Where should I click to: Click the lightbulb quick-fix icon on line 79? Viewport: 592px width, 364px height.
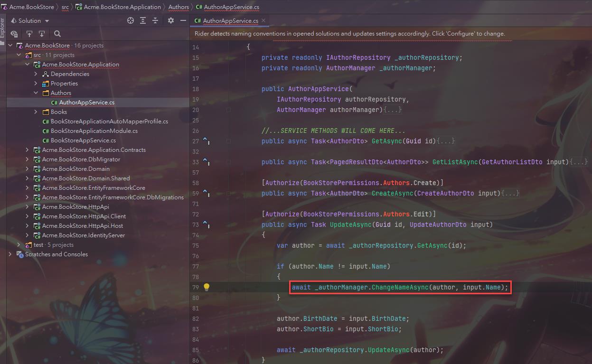click(x=207, y=287)
